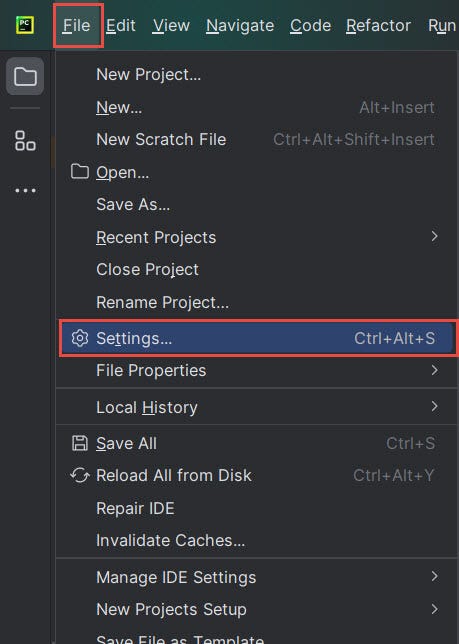Open the Refactor menu
The height and width of the screenshot is (644, 459).
[x=378, y=25]
